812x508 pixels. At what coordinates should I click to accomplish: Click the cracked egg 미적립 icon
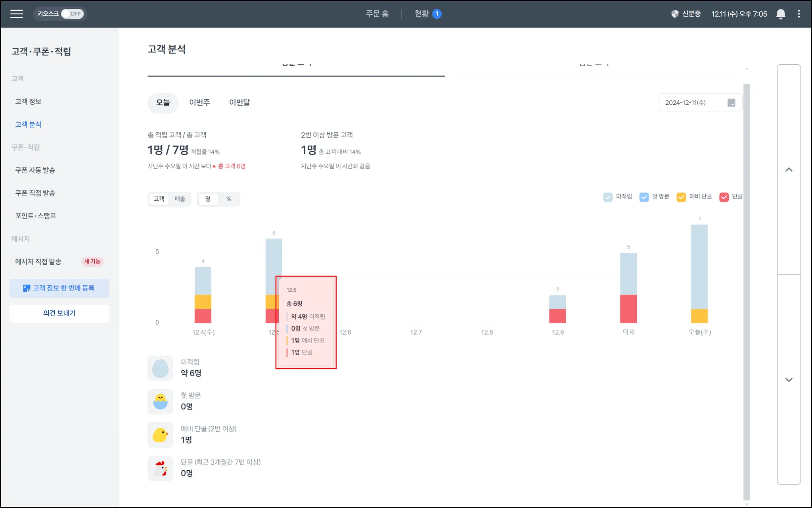[x=160, y=368]
